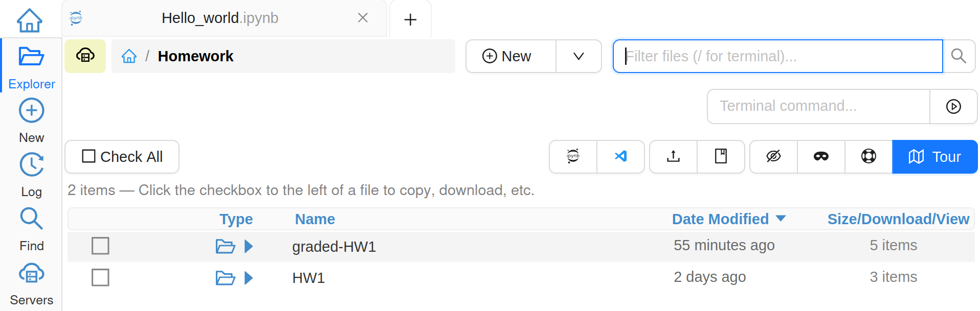Focus the Filter files input field
Screen dimensions: 980x311
(777, 56)
